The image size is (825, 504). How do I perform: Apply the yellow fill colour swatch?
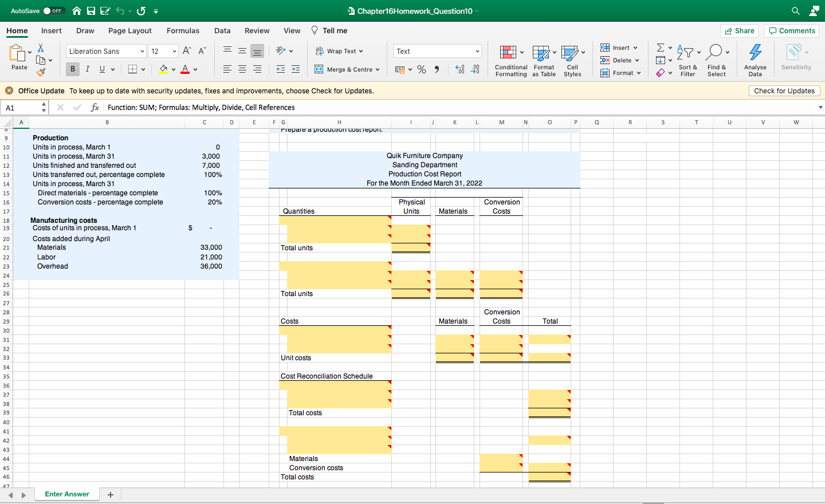pyautogui.click(x=163, y=69)
